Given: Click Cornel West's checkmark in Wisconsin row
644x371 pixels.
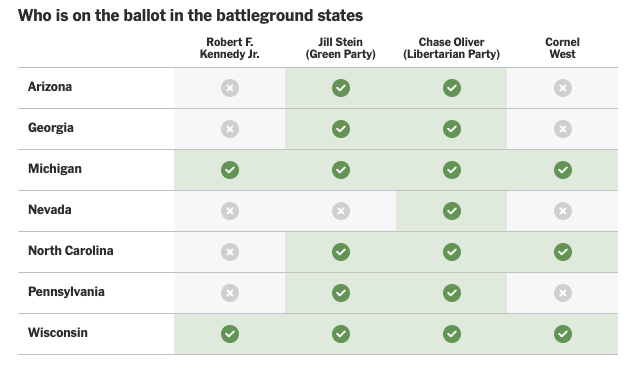Looking at the screenshot, I should tap(563, 334).
